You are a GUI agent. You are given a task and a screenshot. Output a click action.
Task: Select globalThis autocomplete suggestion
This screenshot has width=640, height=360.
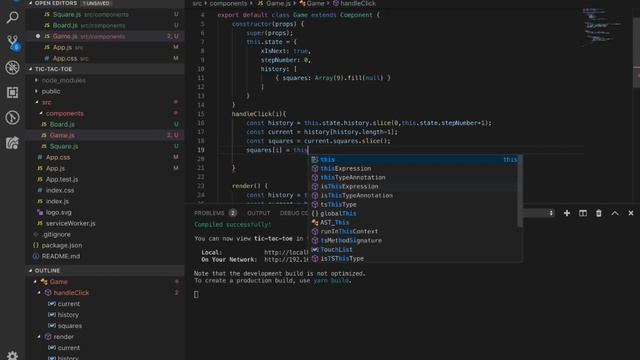[413, 213]
